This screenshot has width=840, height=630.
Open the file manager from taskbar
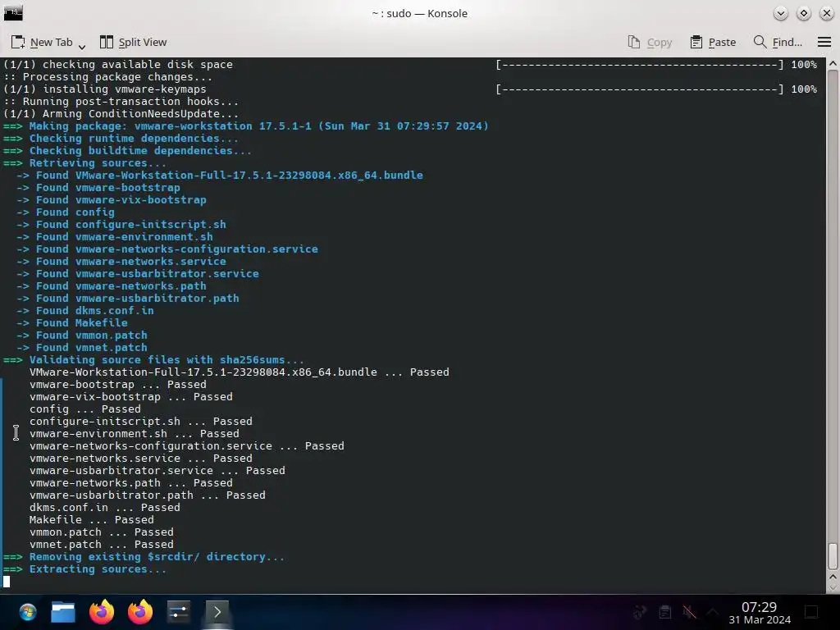(62, 612)
